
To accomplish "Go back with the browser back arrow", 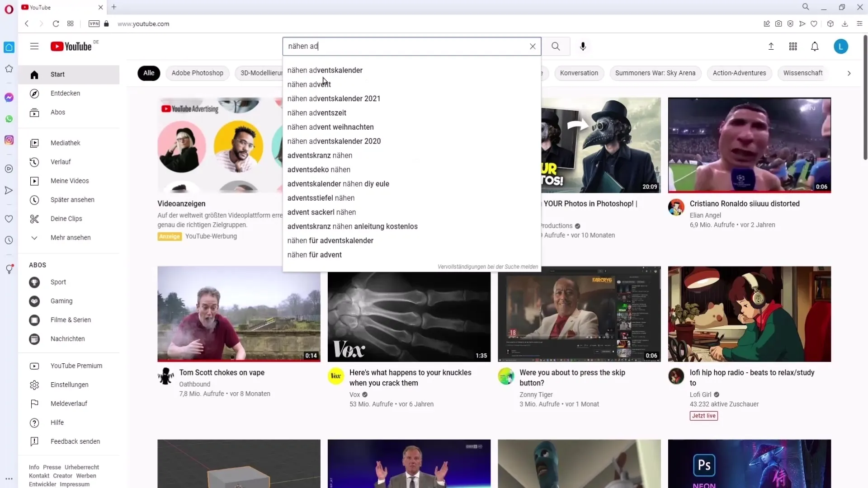I will pos(27,23).
